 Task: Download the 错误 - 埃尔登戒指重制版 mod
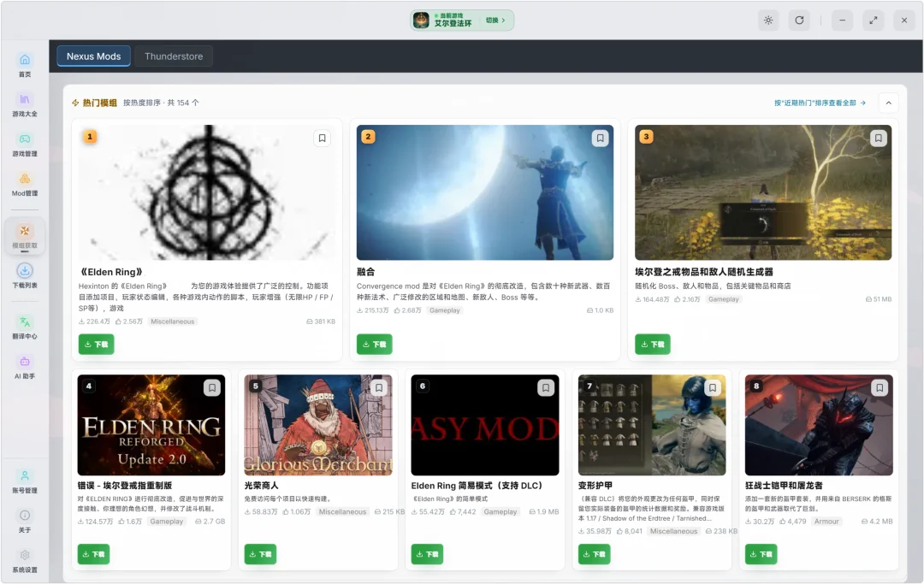[94, 554]
